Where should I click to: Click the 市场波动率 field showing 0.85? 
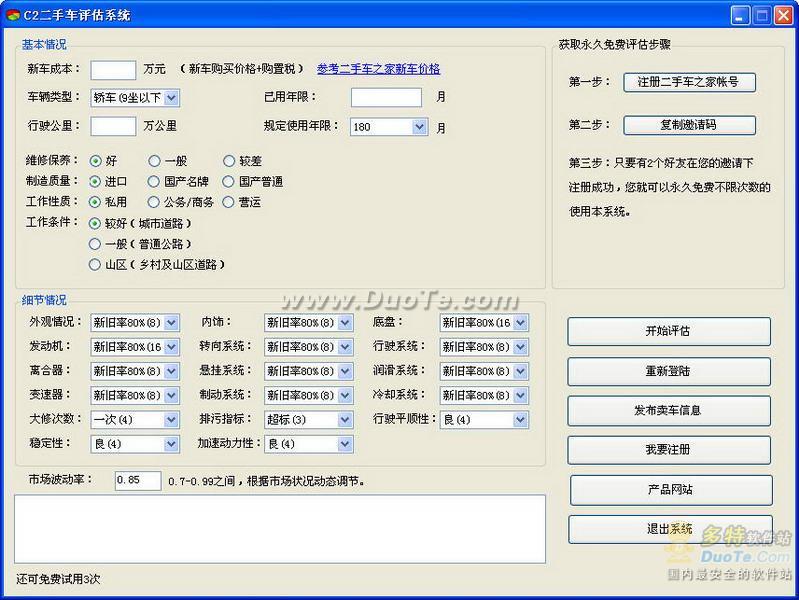138,481
